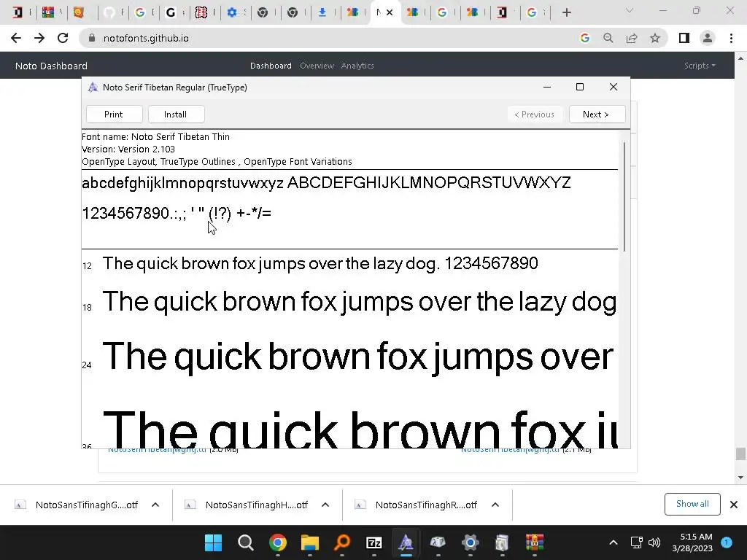Go back in Chrome
The width and height of the screenshot is (747, 560).
point(16,38)
